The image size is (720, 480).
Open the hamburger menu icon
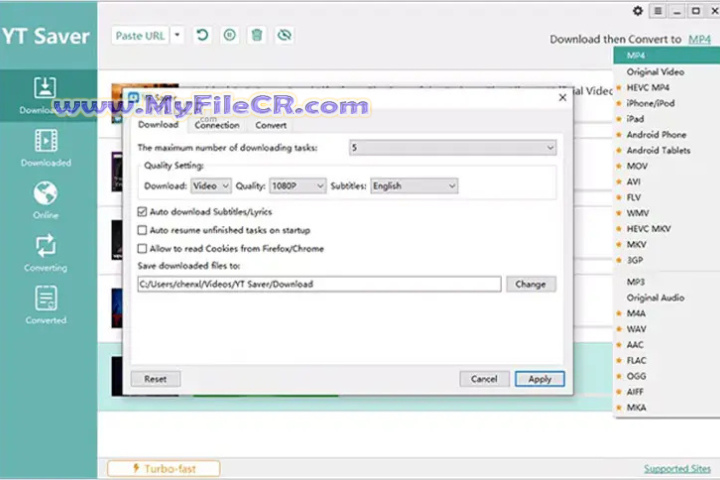[658, 11]
